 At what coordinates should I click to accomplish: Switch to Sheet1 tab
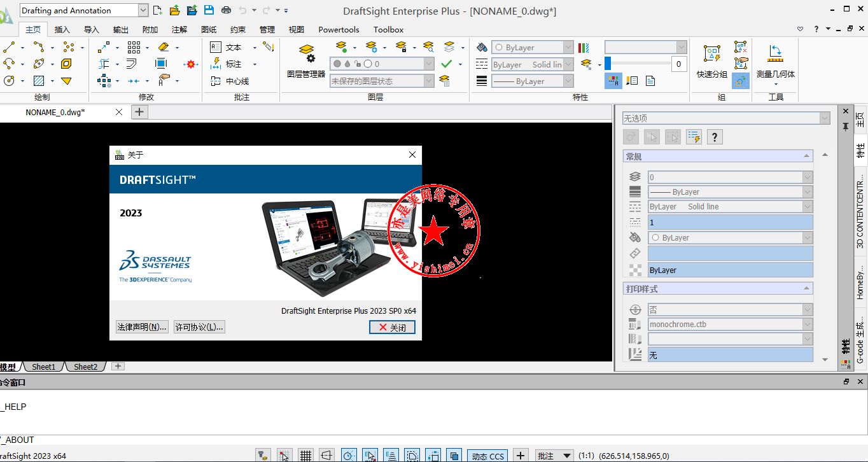44,367
